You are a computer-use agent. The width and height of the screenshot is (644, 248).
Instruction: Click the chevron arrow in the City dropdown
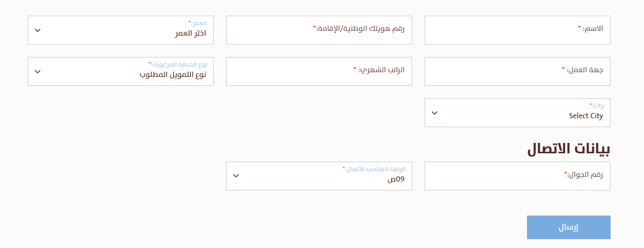(435, 113)
